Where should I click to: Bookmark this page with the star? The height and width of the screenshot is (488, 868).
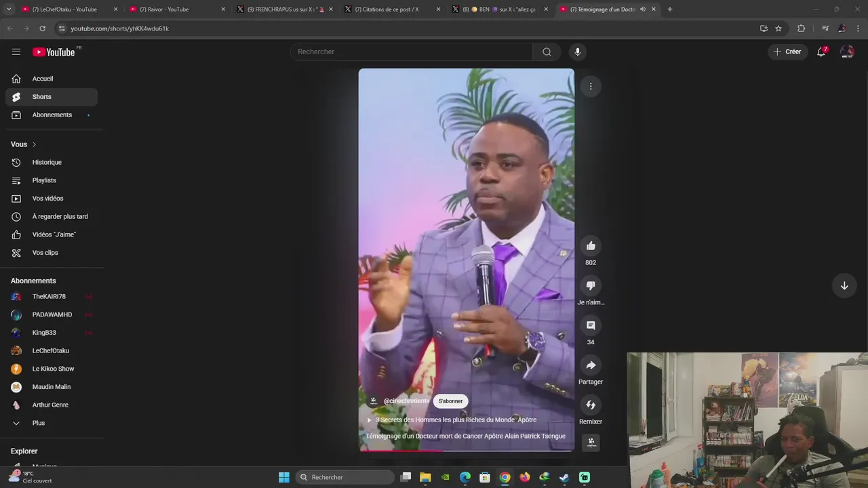(778, 28)
